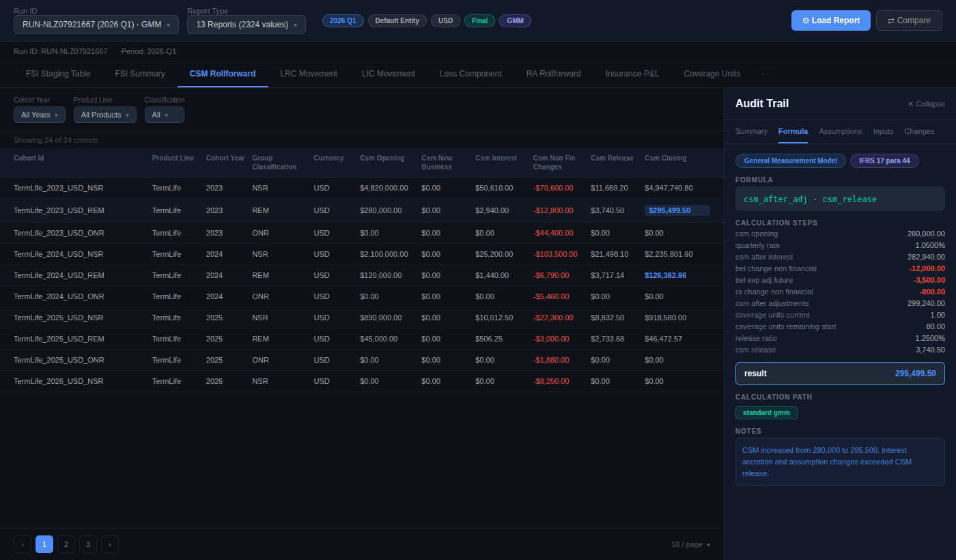Open the LRC Movement report tab
The image size is (956, 560).
pyautogui.click(x=309, y=73)
